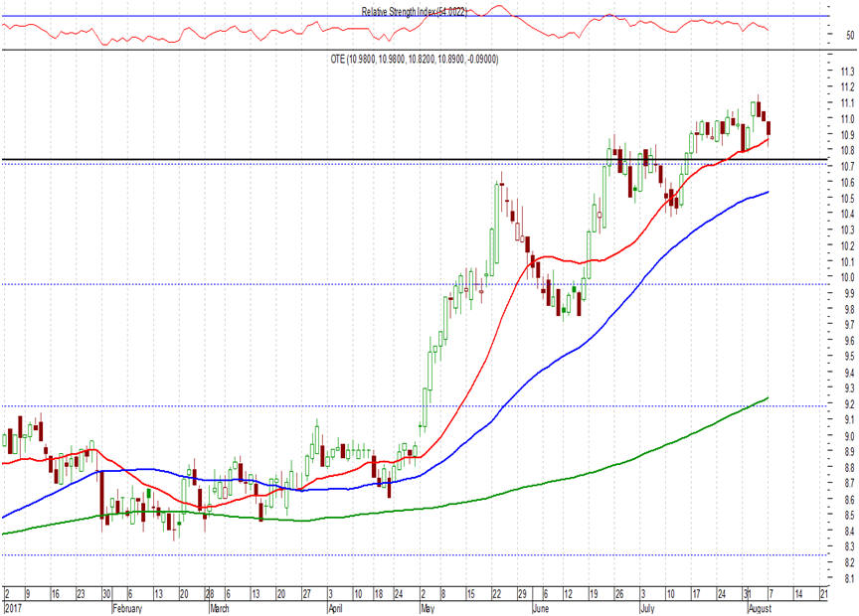Screen dimensions: 859x616
Task: Click the date label 12 in June
Action: click(x=568, y=594)
